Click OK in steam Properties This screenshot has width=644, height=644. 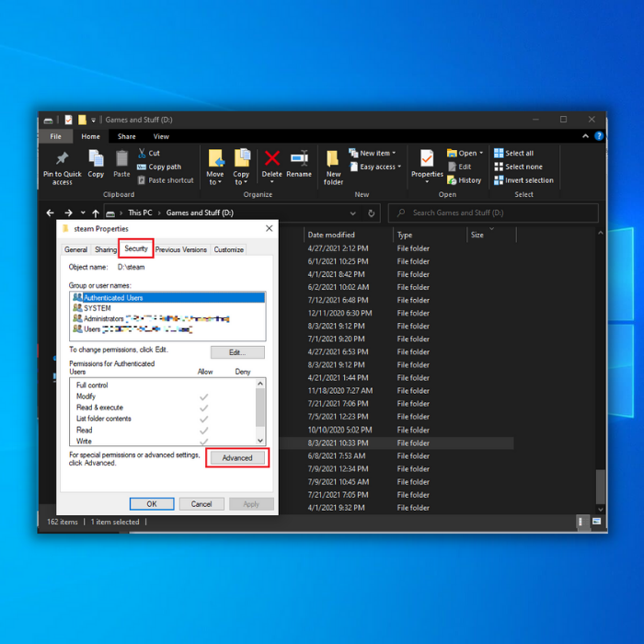152,504
